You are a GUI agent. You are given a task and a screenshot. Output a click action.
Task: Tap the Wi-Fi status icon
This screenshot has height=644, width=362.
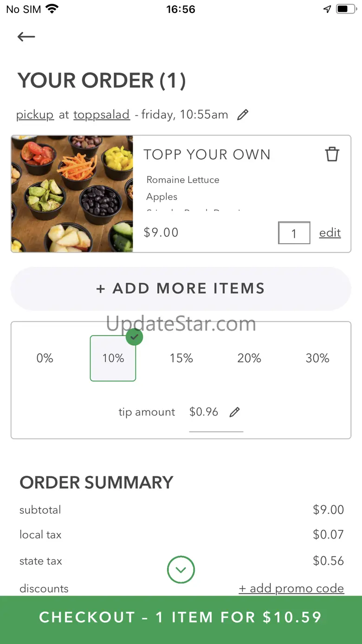click(52, 9)
